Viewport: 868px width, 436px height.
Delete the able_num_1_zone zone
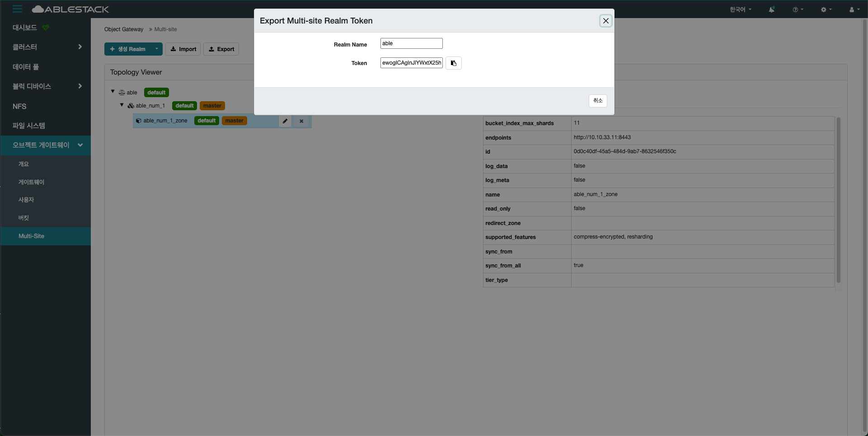coord(301,121)
